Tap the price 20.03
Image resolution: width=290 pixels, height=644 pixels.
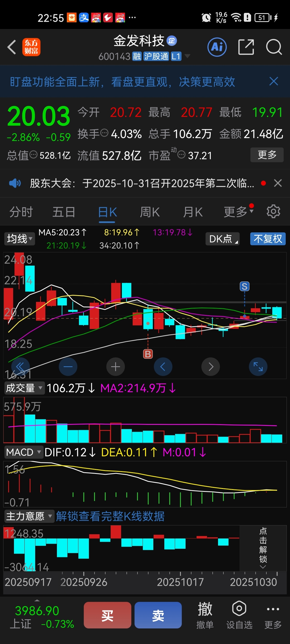(39, 116)
